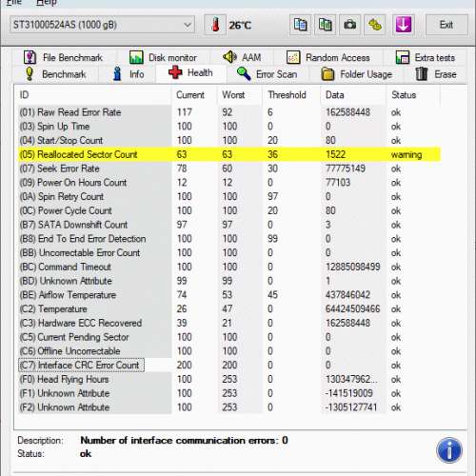This screenshot has width=476, height=476.
Task: Open the Error Scan tab
Action: [x=268, y=74]
